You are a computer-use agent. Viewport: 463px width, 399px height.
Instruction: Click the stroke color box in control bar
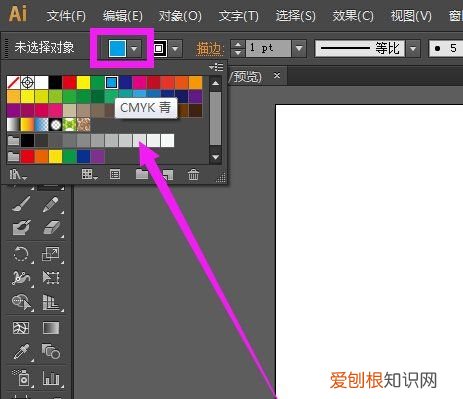tap(159, 49)
